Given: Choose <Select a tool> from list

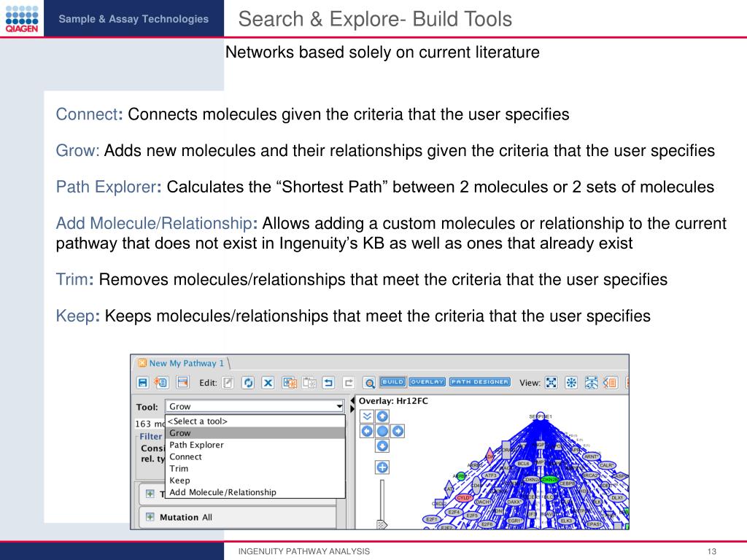Looking at the screenshot, I should coord(255,421).
